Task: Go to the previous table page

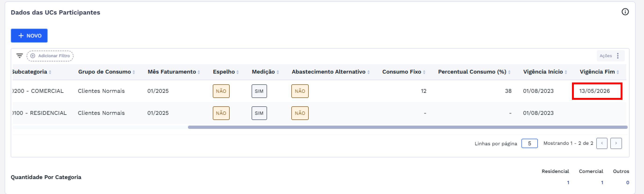Action: 602,143
